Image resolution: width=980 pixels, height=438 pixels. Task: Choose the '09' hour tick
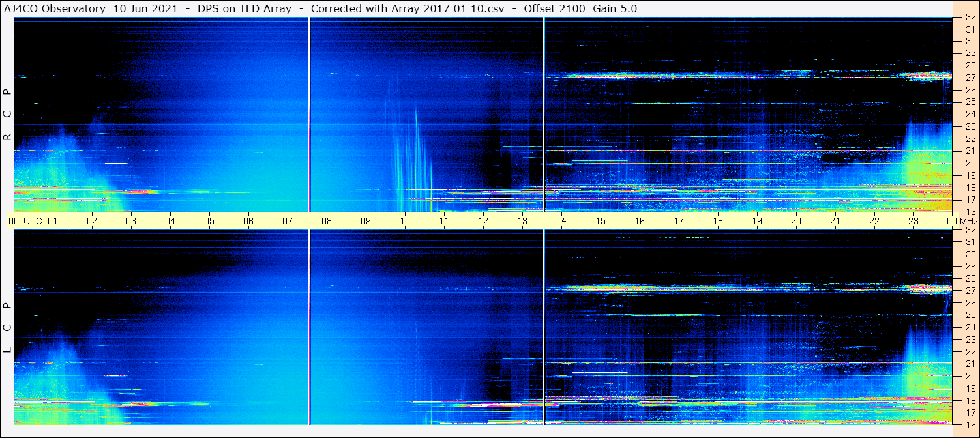[366, 221]
